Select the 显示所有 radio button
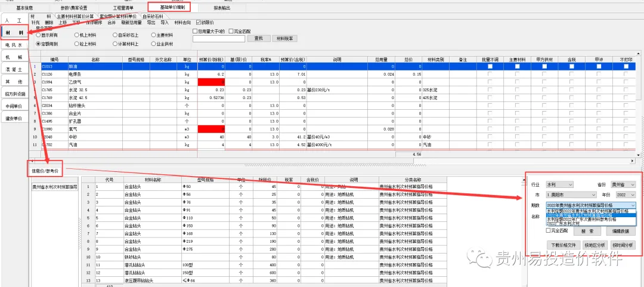The width and height of the screenshot is (644, 287). pos(39,35)
